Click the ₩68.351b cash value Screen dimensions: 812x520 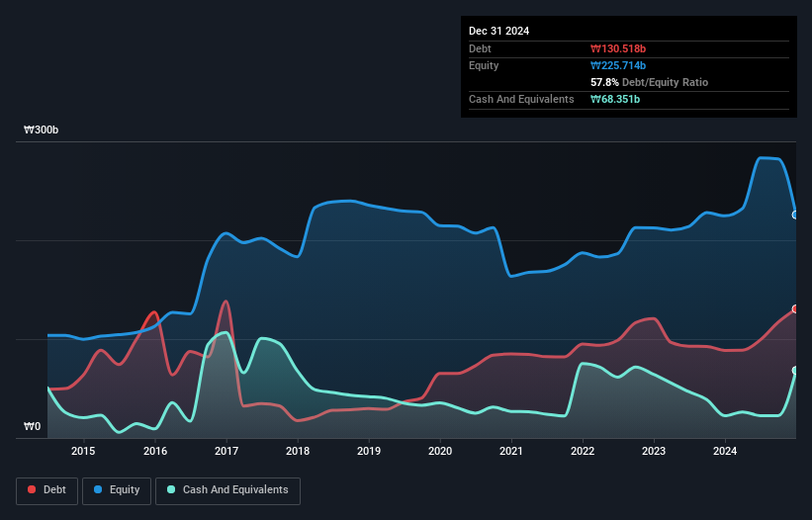click(x=615, y=99)
